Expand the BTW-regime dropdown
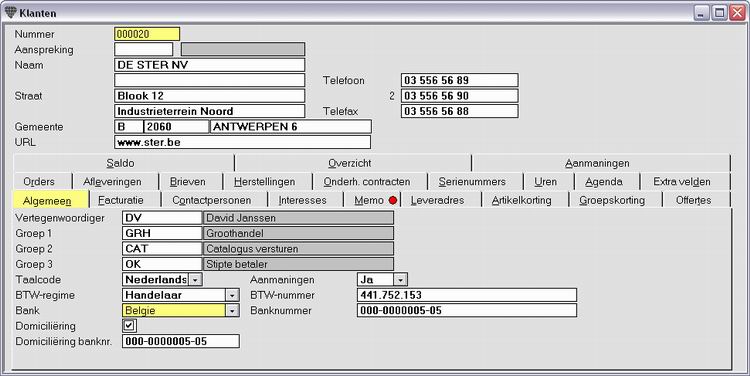 point(232,295)
